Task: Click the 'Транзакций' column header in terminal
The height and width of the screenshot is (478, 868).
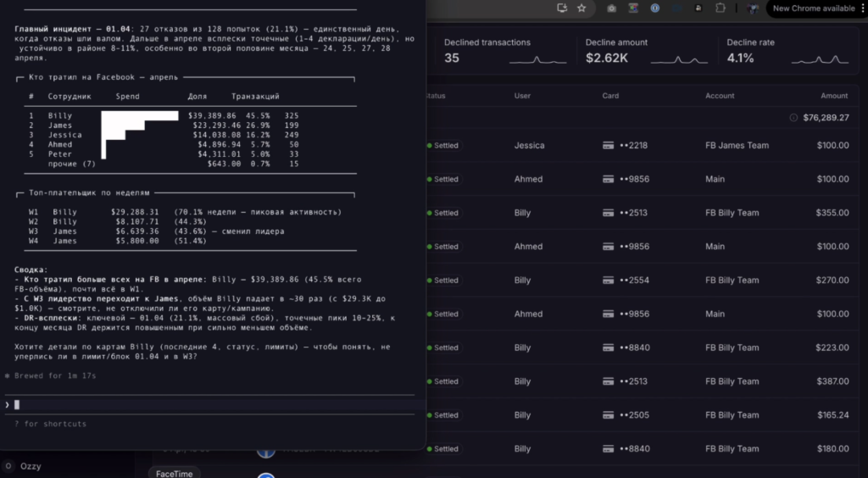Action: click(x=255, y=97)
